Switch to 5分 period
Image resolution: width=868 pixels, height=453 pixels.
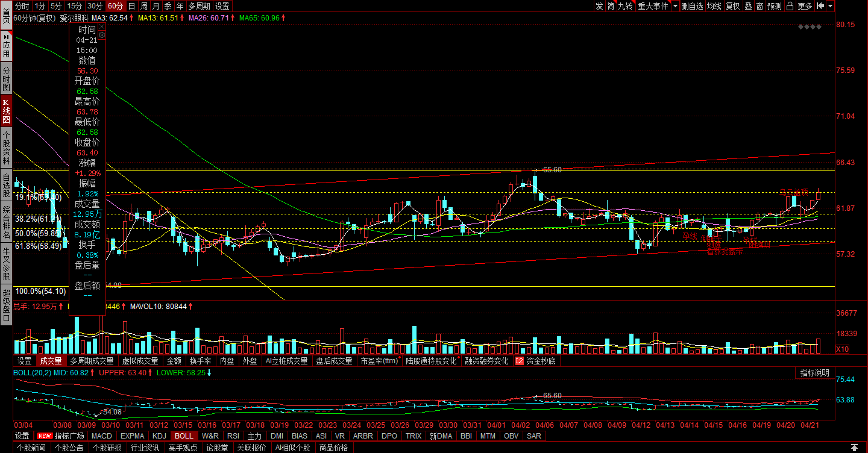56,6
